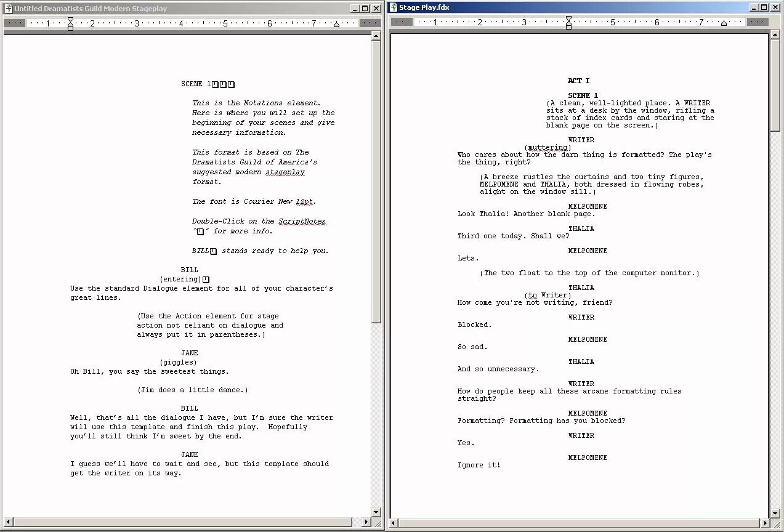Screen dimensions: 784x532
Task: Click the scroll right arrow in the left stageplay window
Action: (366, 522)
